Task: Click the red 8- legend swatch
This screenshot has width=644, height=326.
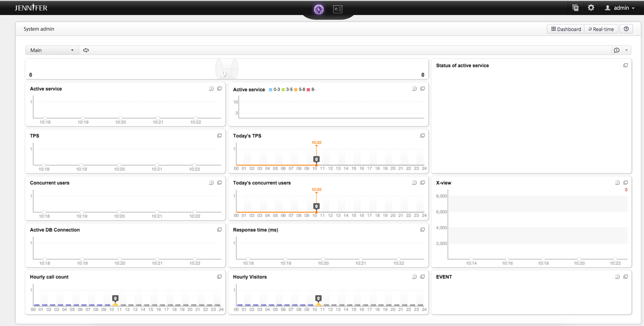Action: click(x=308, y=90)
